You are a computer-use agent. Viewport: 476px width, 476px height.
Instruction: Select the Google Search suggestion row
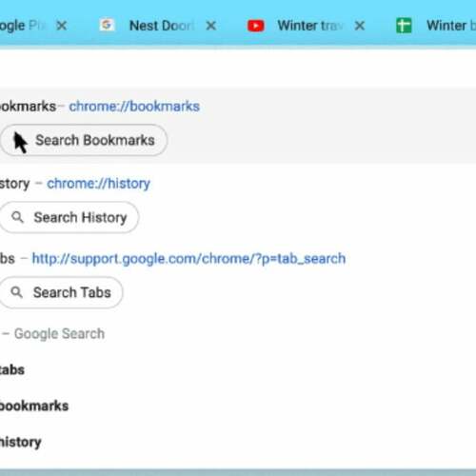point(238,334)
